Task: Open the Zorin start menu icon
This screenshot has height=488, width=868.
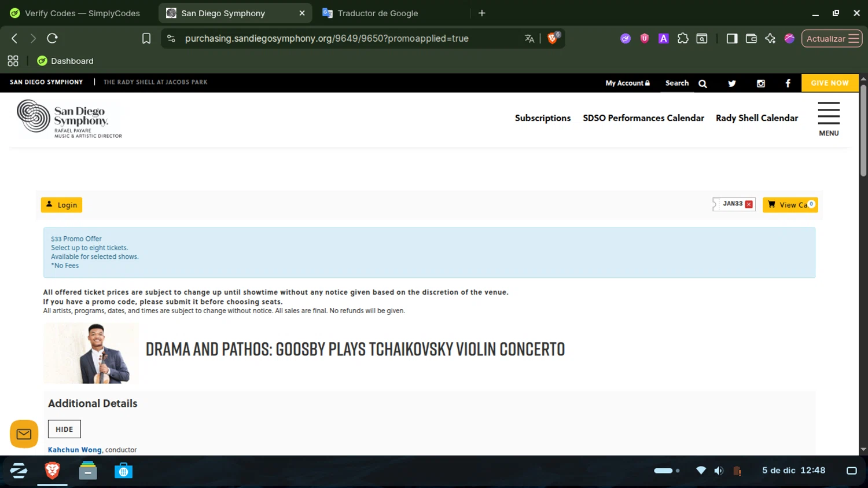Action: 19,471
